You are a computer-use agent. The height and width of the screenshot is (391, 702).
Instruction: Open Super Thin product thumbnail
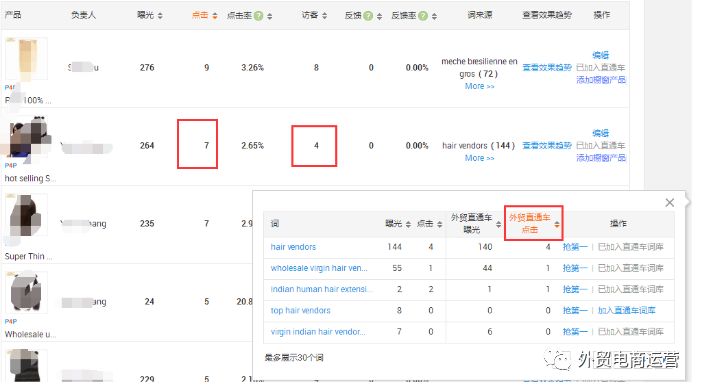pyautogui.click(x=26, y=215)
